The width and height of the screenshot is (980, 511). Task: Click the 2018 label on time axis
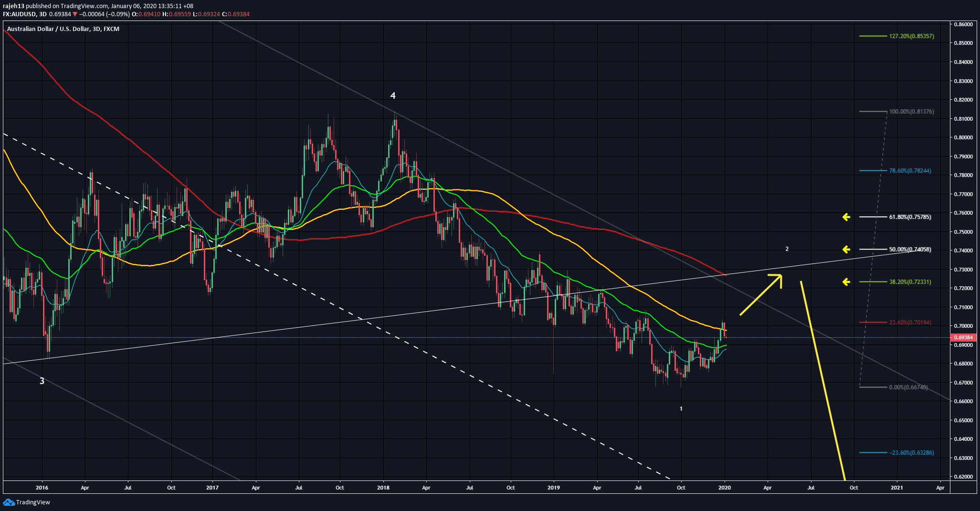(383, 488)
